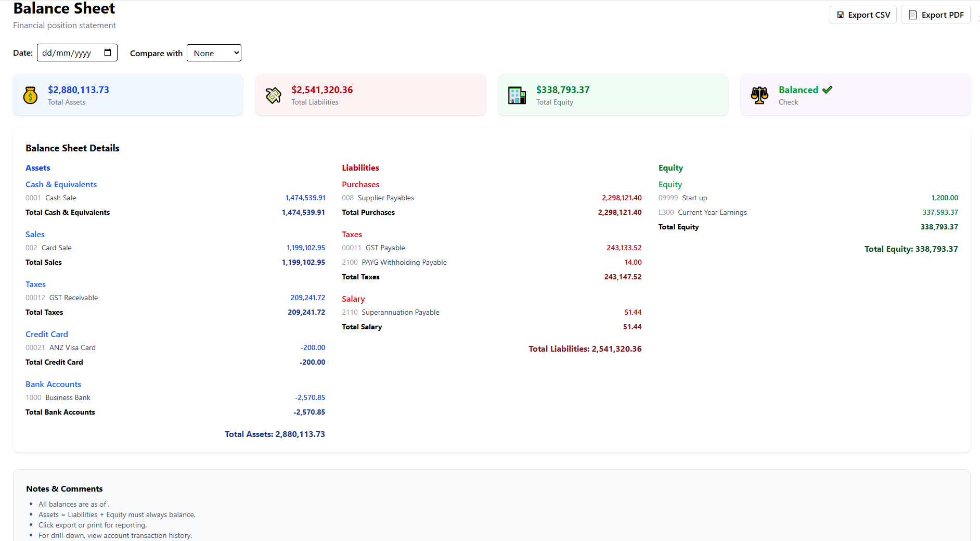Viewport: 980px width, 541px height.
Task: Select the 00021 ANZ Visa Card row
Action: [x=175, y=347]
